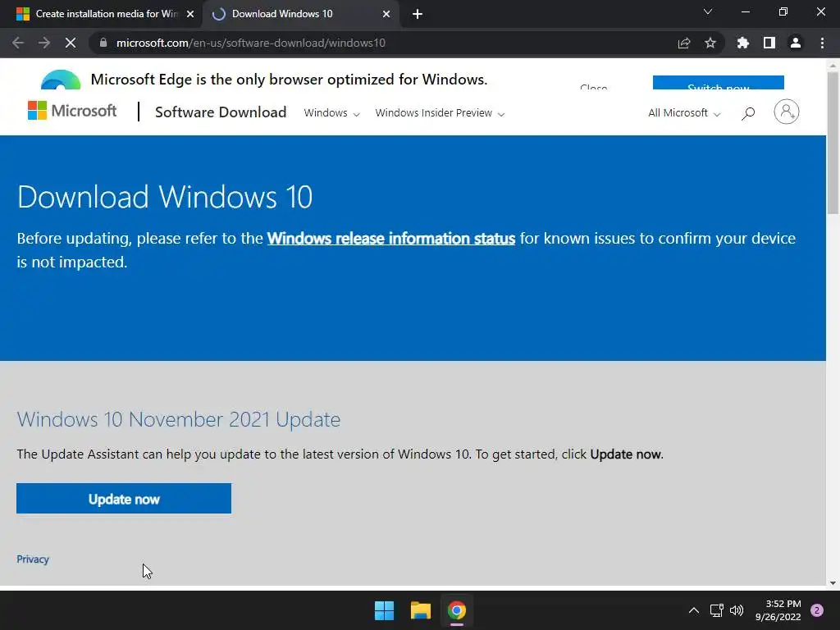Click Switch now in the Edge banner
The width and height of the screenshot is (840, 630).
tap(719, 83)
